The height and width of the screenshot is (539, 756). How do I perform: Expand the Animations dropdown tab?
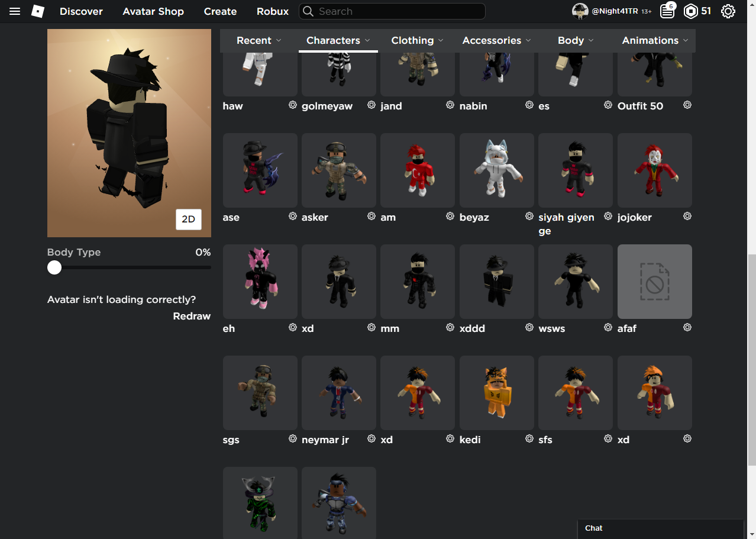coord(655,40)
